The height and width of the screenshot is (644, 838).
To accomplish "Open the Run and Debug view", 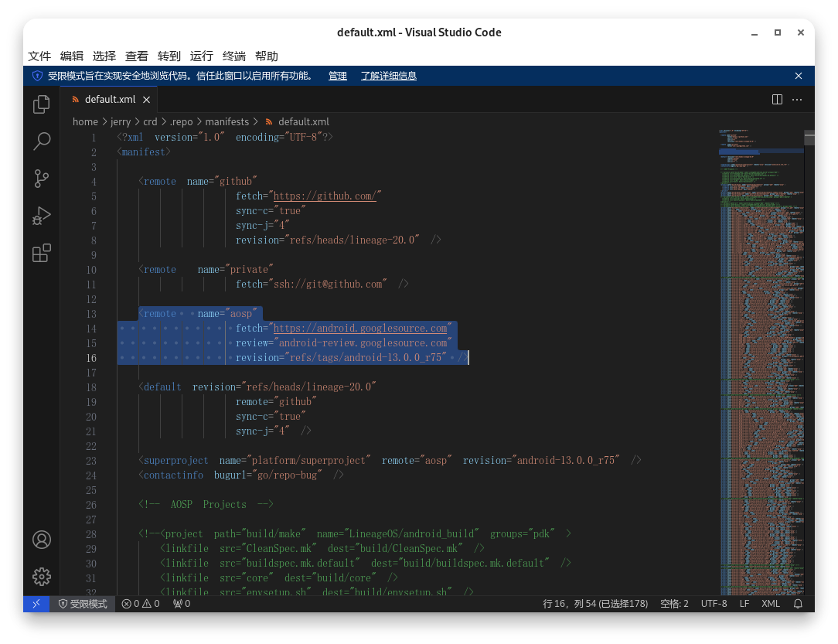I will click(41, 216).
